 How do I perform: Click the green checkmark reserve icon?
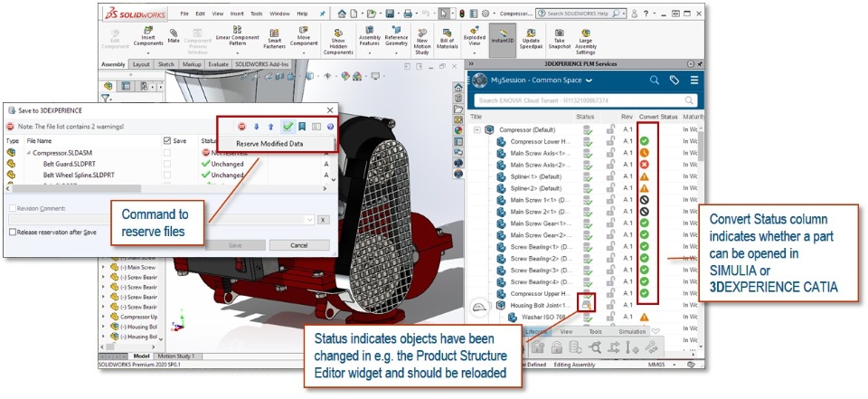click(x=288, y=127)
